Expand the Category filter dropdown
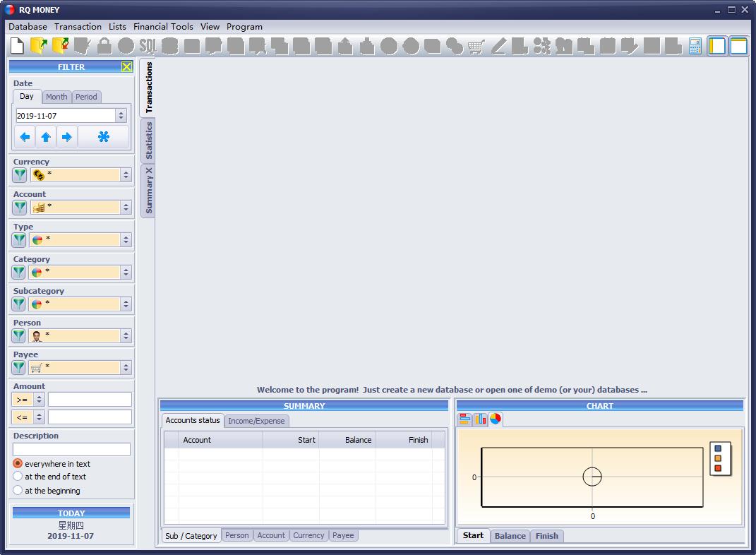Viewport: 756px width, 555px height. tap(126, 273)
